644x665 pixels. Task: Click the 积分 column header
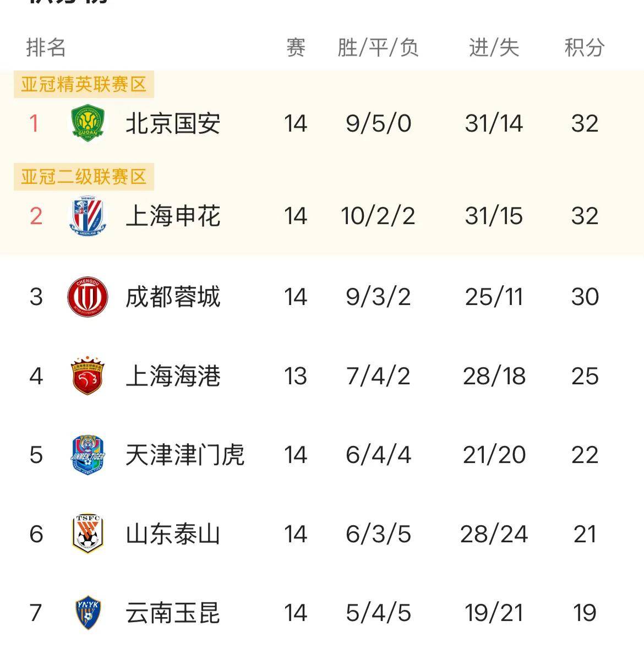584,48
